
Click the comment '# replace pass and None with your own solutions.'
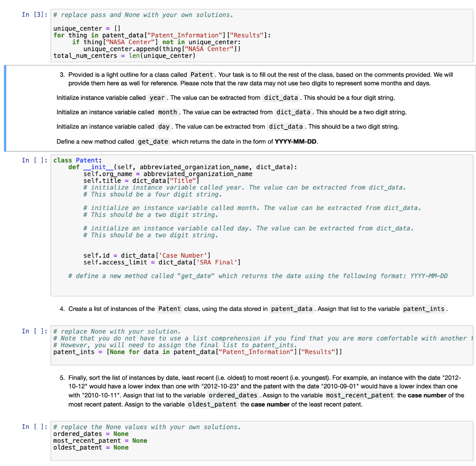point(143,15)
